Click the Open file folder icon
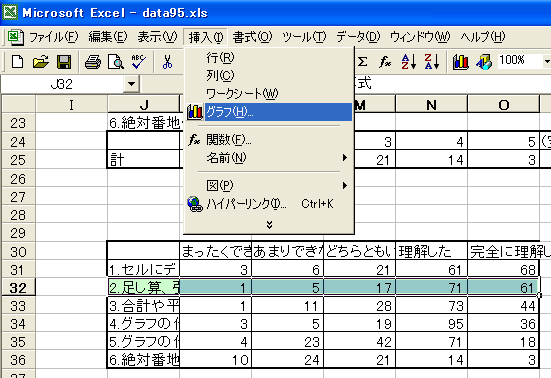The height and width of the screenshot is (378, 551). coord(40,62)
